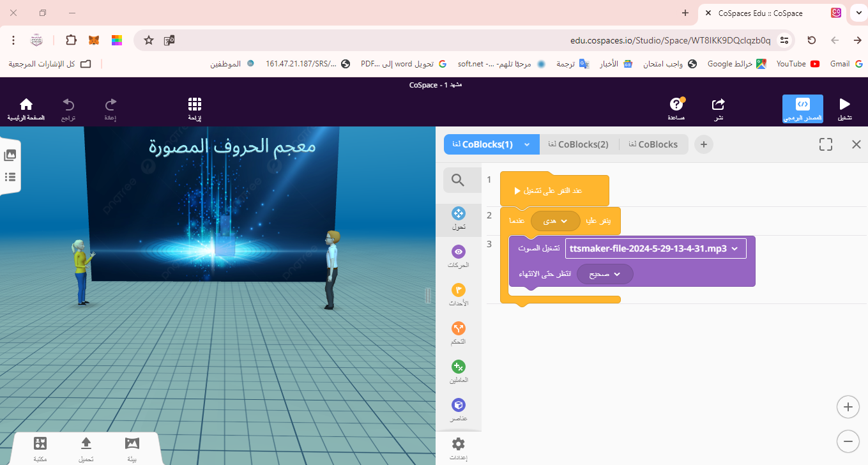Open a new browser tab
The height and width of the screenshot is (465, 868).
pyautogui.click(x=685, y=13)
